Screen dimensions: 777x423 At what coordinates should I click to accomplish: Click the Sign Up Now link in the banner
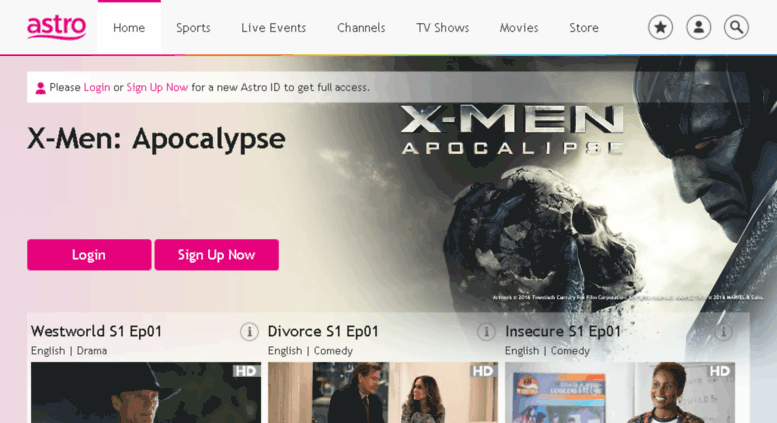(157, 88)
